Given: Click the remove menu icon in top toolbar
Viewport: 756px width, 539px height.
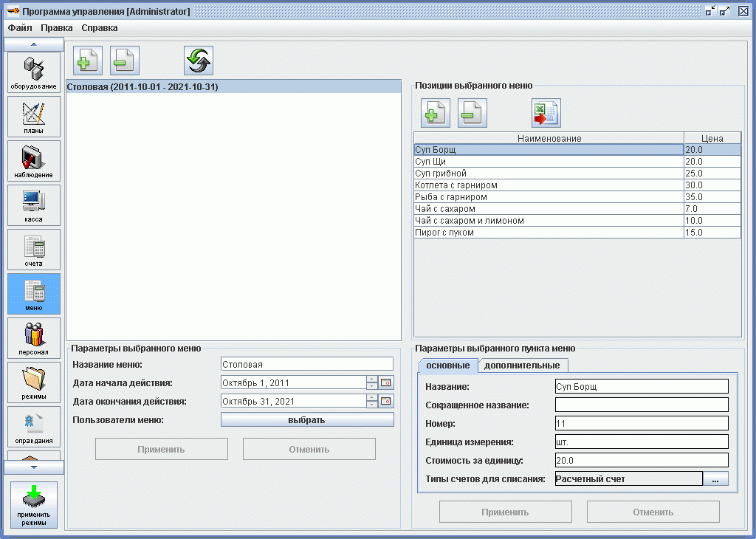Looking at the screenshot, I should tap(125, 61).
